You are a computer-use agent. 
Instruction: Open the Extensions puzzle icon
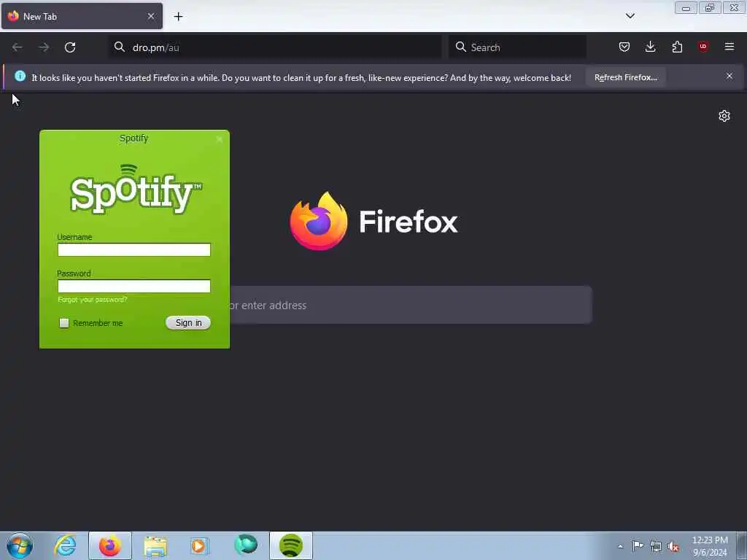coord(677,47)
